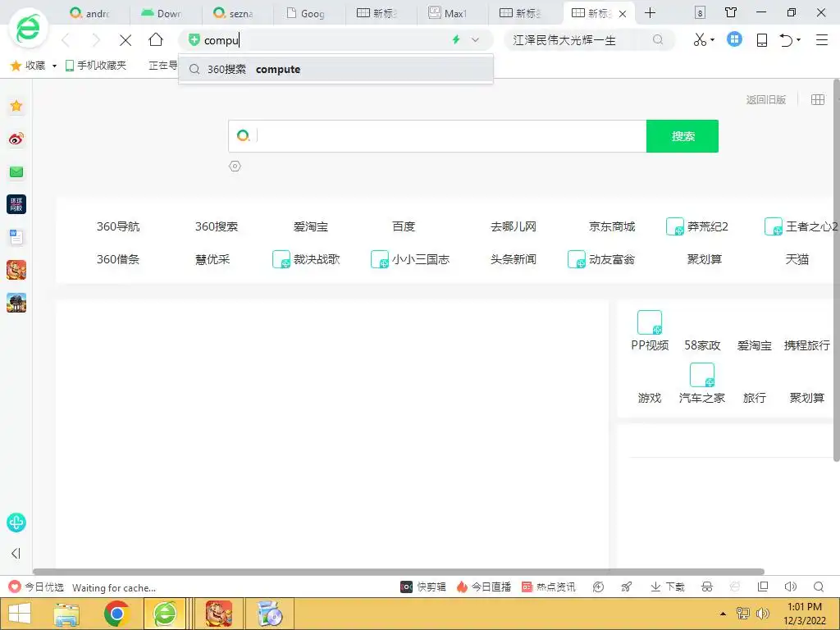The height and width of the screenshot is (630, 840).
Task: Open the 汽车之家 shortcut
Action: (702, 383)
